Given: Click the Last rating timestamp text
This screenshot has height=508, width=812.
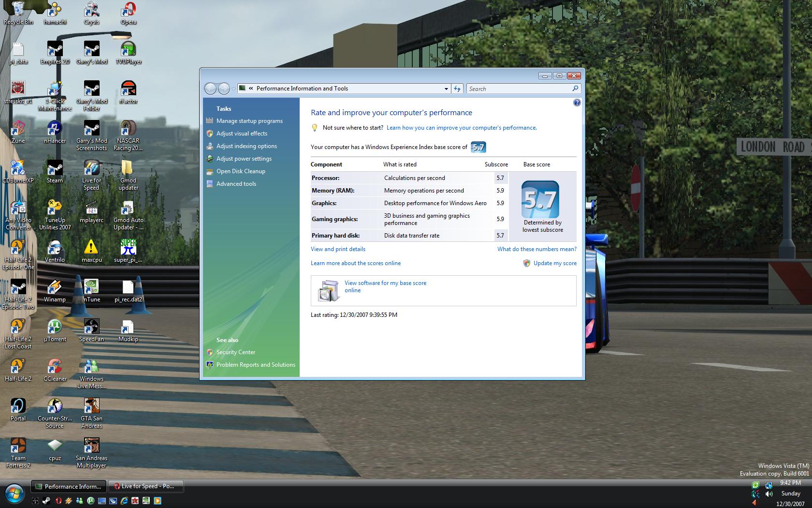Looking at the screenshot, I should pyautogui.click(x=354, y=315).
